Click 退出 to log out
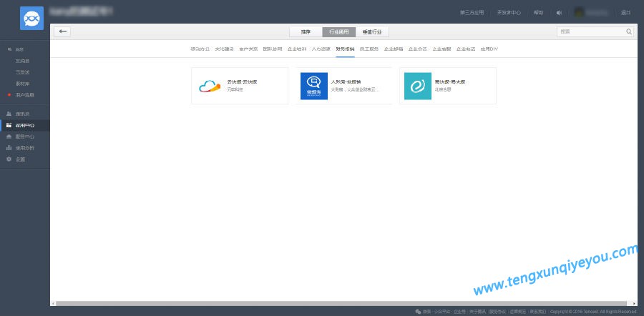Viewport: 644px width, 316px height. pos(626,13)
